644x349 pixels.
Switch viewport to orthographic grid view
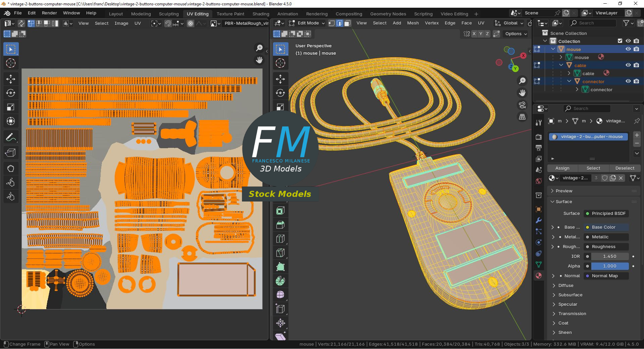click(522, 117)
